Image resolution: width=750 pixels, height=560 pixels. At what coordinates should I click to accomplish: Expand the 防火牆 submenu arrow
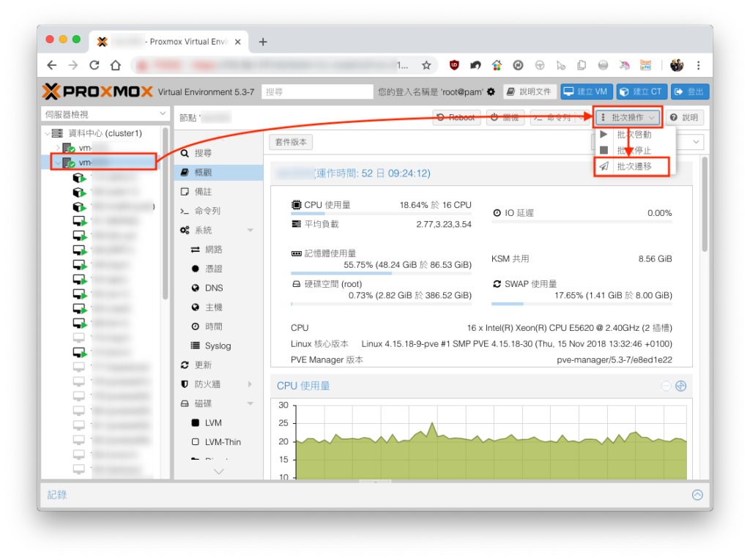click(x=250, y=384)
